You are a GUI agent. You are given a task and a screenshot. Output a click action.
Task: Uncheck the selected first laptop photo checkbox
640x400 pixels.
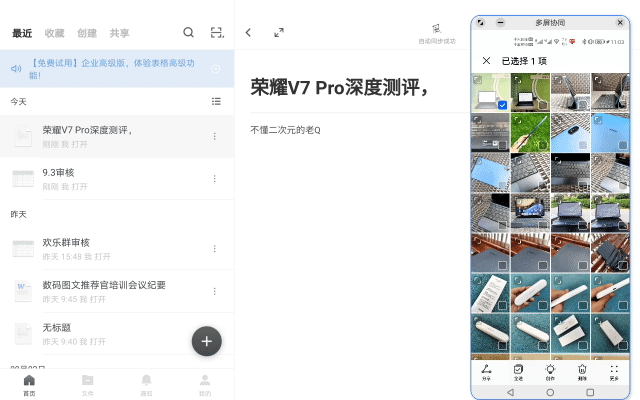[x=502, y=105]
